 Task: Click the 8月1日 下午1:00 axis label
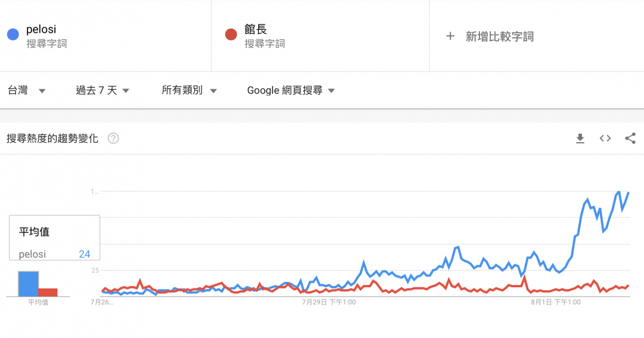pyautogui.click(x=556, y=302)
